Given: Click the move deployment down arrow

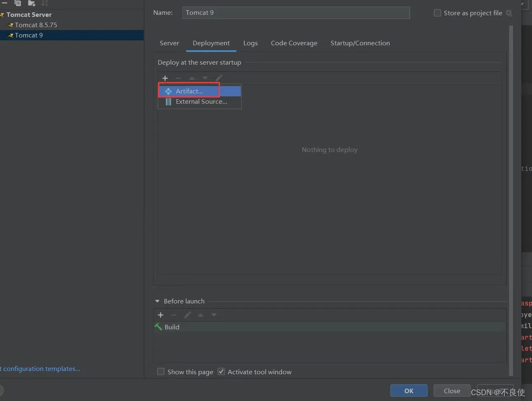Looking at the screenshot, I should (205, 78).
